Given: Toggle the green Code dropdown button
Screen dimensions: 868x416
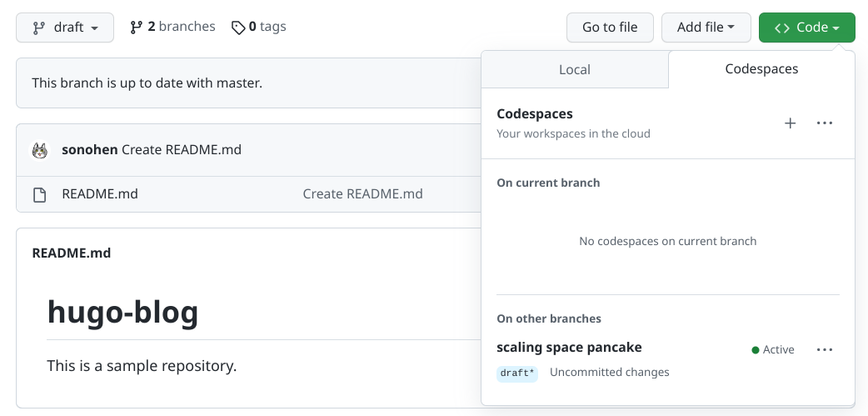Looking at the screenshot, I should coord(806,28).
